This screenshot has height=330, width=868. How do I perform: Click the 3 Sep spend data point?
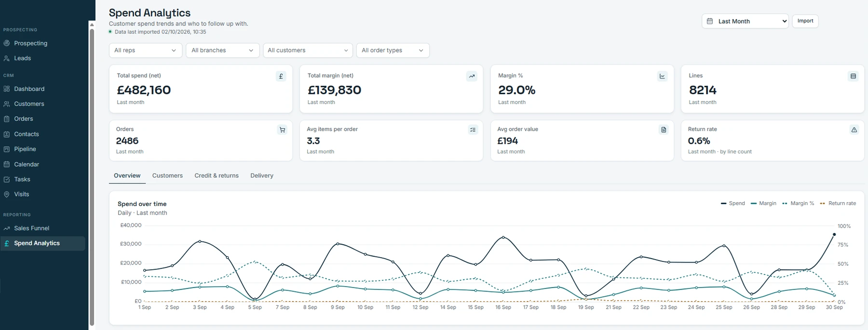pyautogui.click(x=200, y=241)
